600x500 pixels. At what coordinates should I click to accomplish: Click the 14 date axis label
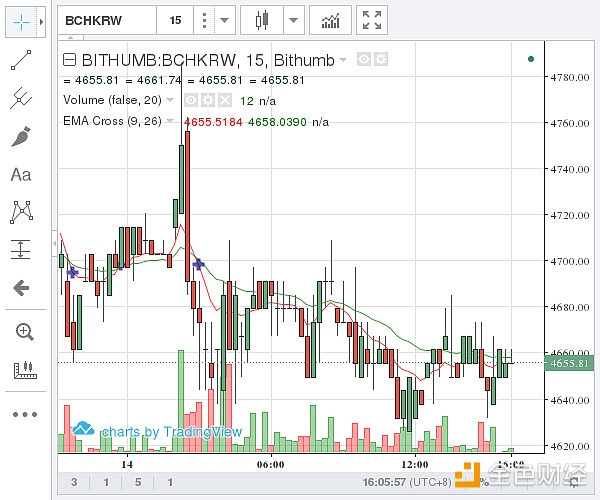click(127, 465)
